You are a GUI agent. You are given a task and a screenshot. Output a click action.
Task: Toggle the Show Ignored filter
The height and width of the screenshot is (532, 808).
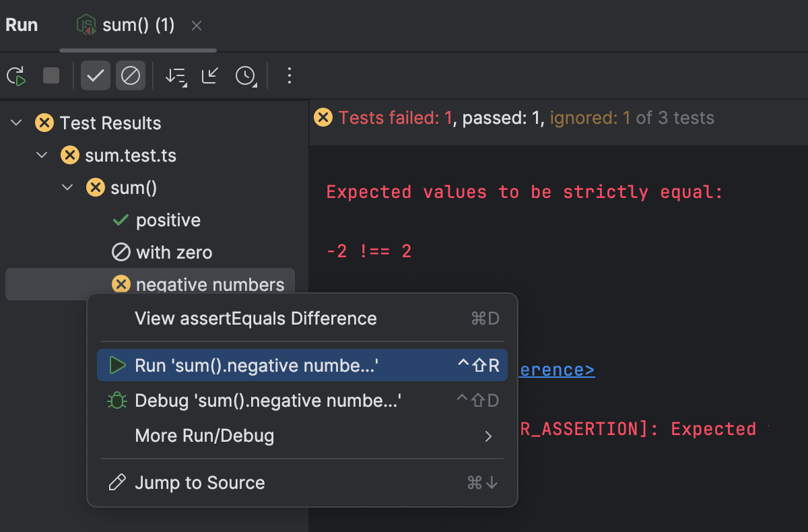131,75
